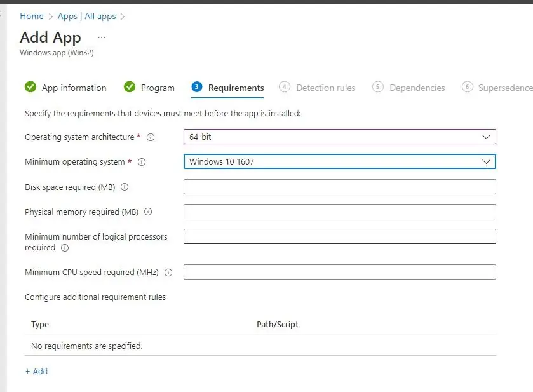Click the Minimum CPU speed required field

(340, 272)
